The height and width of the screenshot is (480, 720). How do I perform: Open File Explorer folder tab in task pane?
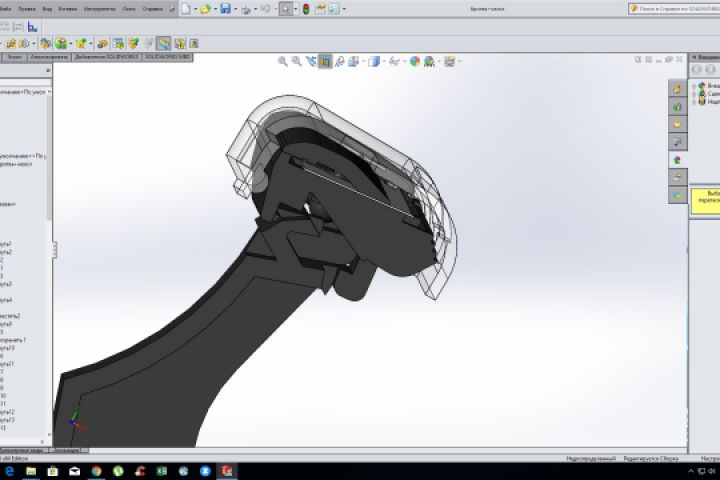pos(677,124)
